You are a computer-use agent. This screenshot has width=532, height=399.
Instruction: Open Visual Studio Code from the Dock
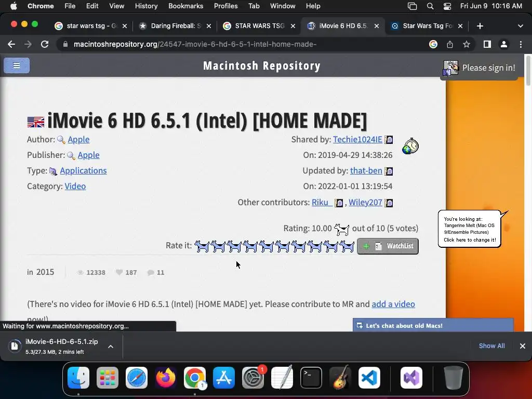(369, 378)
